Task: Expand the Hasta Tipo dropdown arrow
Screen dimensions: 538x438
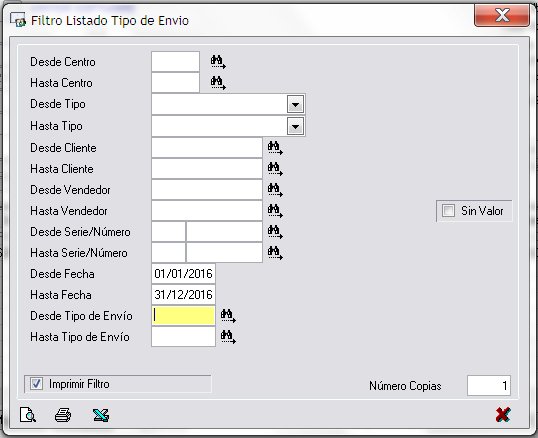Action: tap(295, 126)
